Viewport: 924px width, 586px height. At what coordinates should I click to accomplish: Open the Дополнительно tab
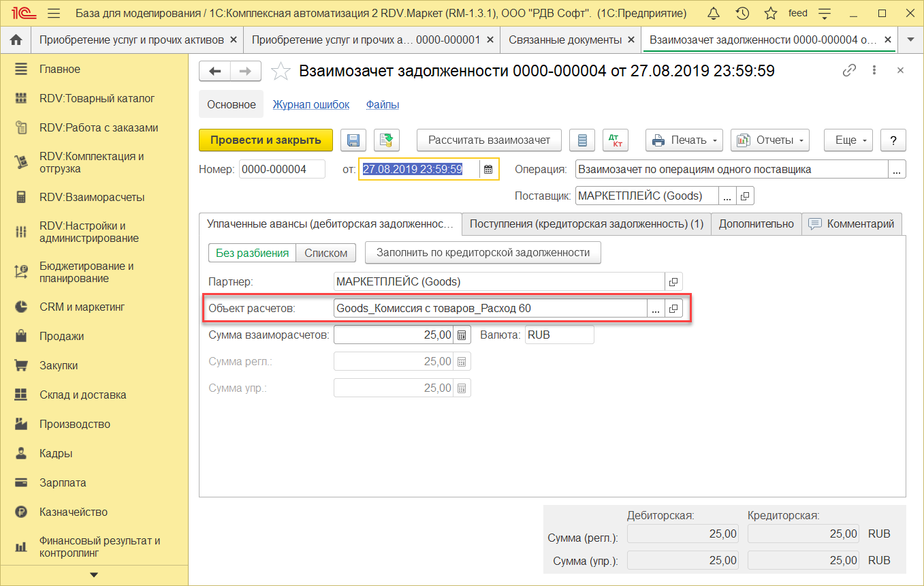pos(756,224)
